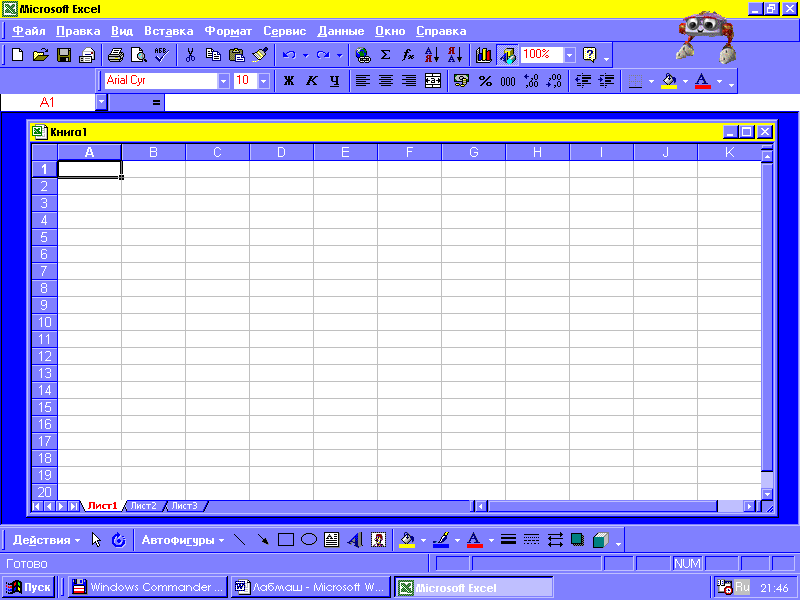Open the Вставка menu
The height and width of the screenshot is (600, 800).
point(169,31)
